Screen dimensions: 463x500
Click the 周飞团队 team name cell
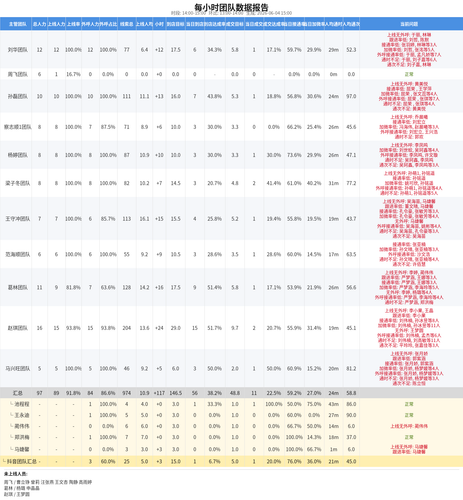18,74
